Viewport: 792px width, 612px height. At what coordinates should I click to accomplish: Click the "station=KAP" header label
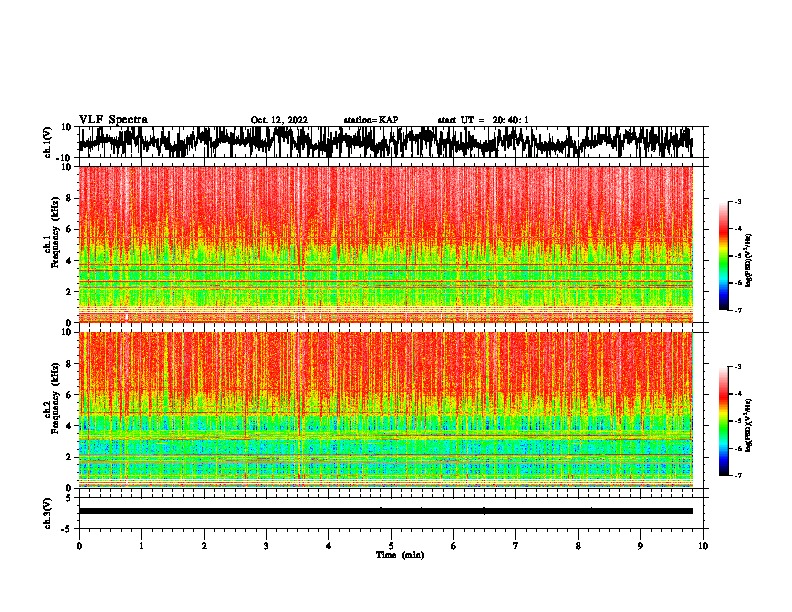371,120
